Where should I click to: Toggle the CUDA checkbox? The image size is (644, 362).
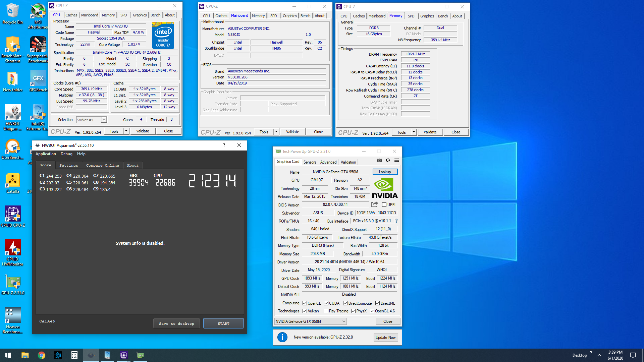[326, 303]
